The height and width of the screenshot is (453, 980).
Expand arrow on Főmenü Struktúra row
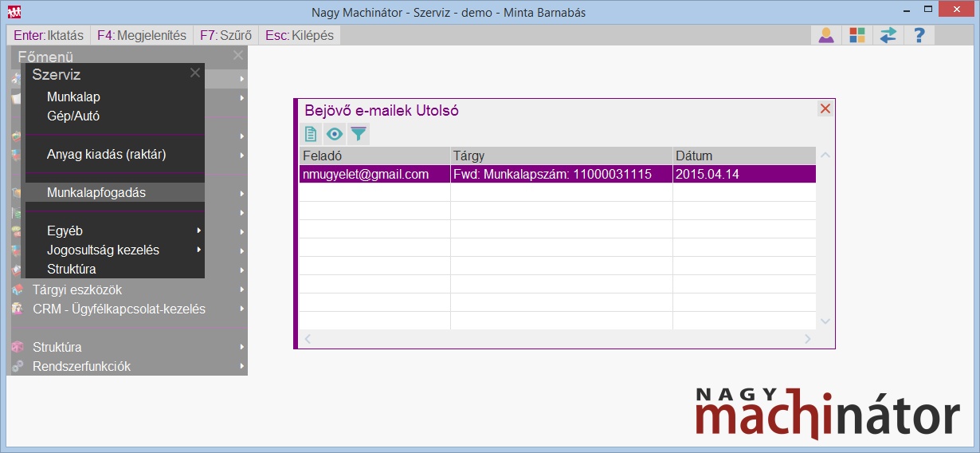coord(241,347)
